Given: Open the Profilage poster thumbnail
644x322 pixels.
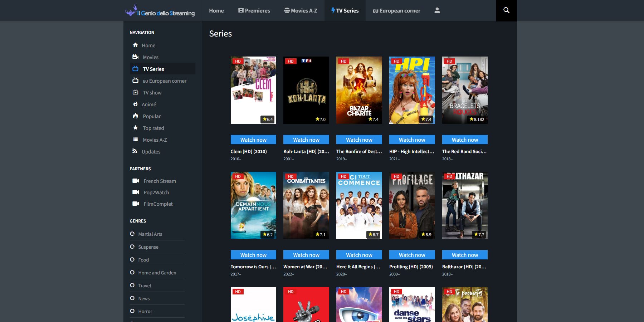Looking at the screenshot, I should (412, 205).
